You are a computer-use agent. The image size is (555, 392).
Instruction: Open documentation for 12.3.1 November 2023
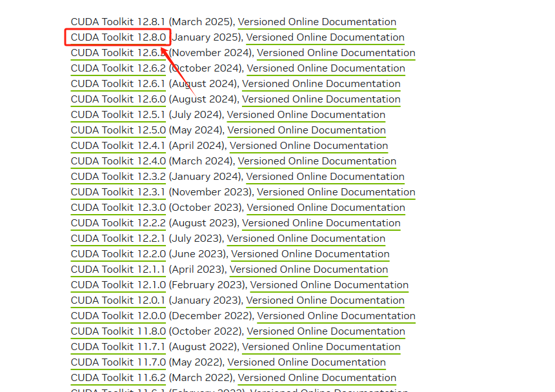(x=336, y=192)
